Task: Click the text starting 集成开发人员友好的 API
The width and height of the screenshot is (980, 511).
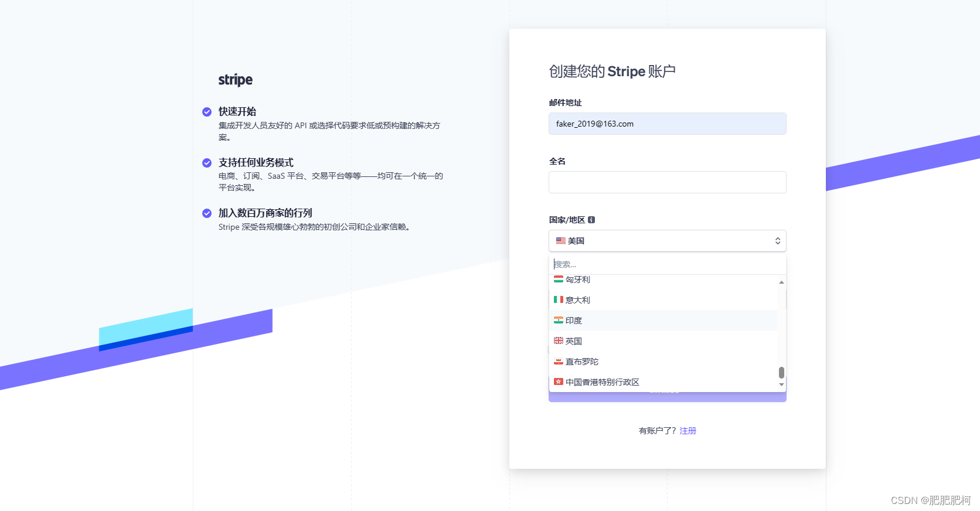Action: point(329,131)
